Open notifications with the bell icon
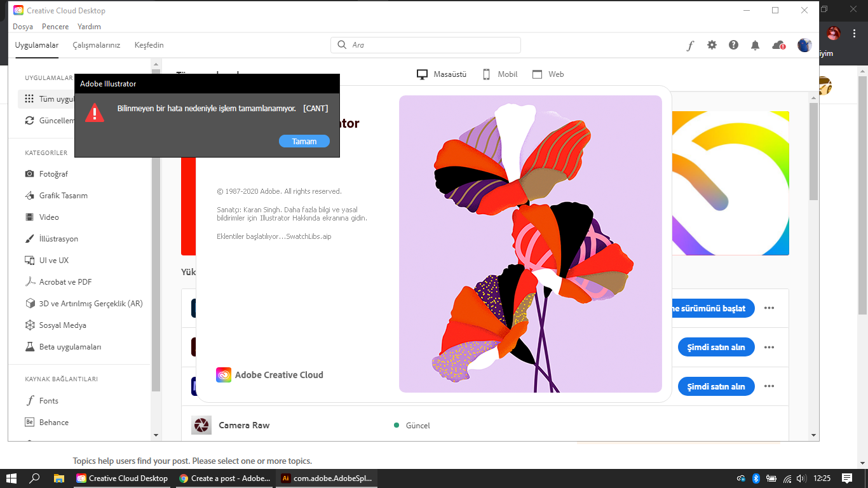This screenshot has height=488, width=868. tap(755, 45)
